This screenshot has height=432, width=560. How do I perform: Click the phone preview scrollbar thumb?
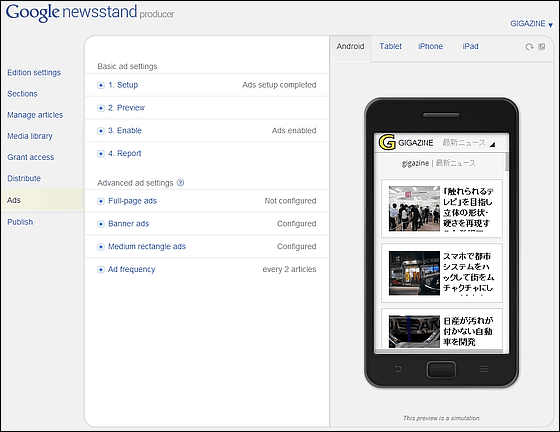[x=507, y=162]
